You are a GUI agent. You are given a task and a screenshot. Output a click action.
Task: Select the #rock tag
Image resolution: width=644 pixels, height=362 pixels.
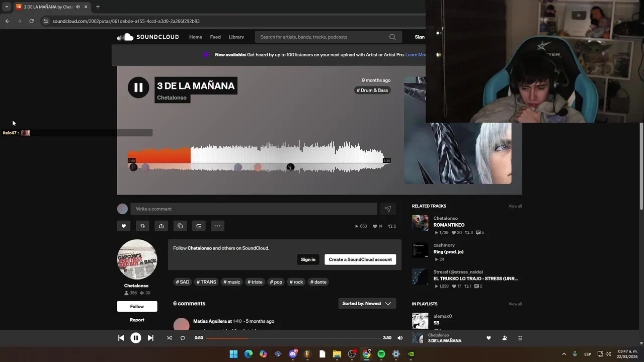[x=296, y=282]
